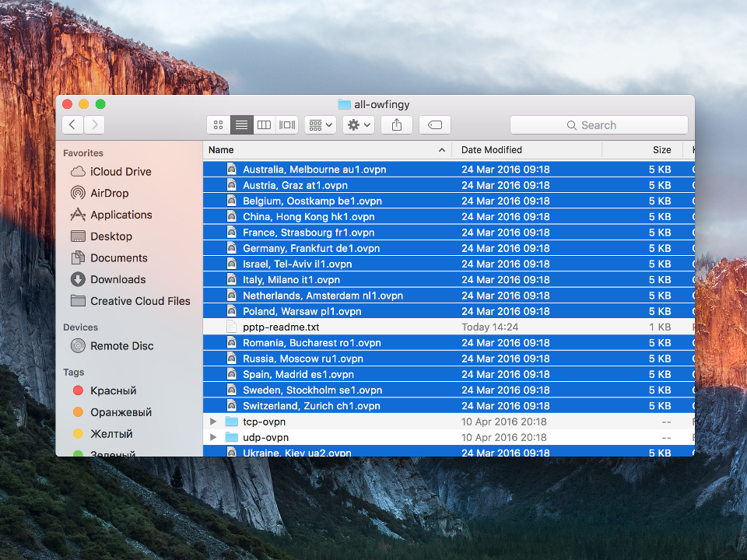Open Documents in the sidebar
Screen dimensions: 747x560
(x=109, y=257)
